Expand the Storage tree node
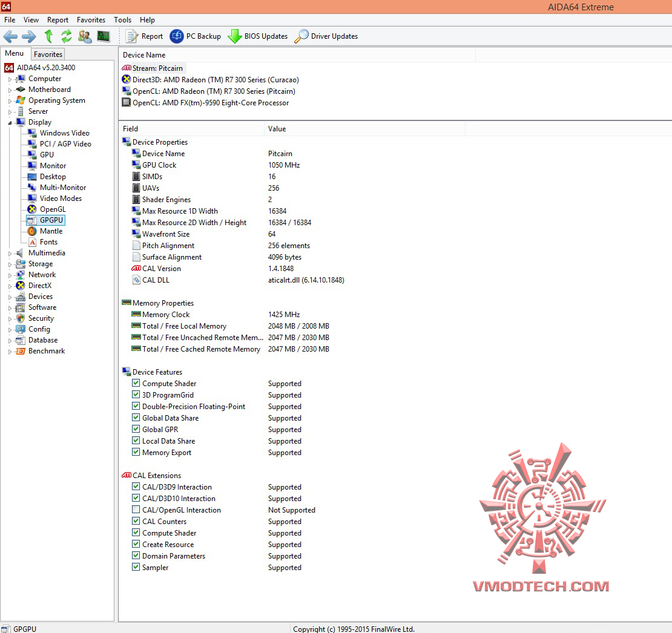The height and width of the screenshot is (633, 672). [10, 264]
